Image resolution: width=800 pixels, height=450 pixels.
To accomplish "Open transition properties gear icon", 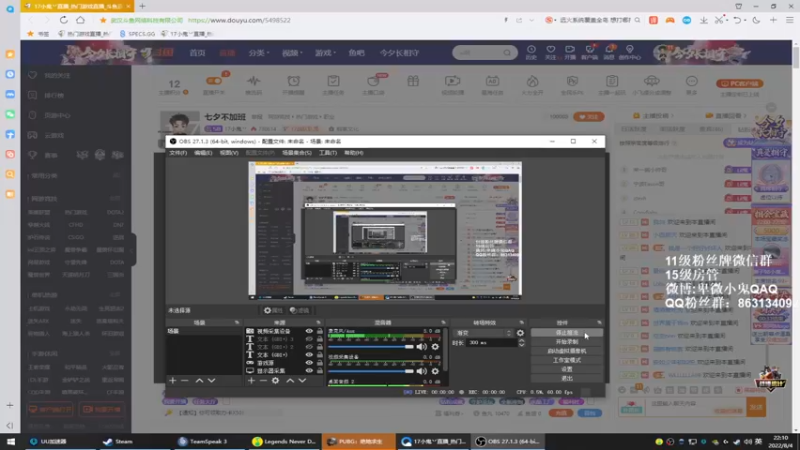I will 520,333.
